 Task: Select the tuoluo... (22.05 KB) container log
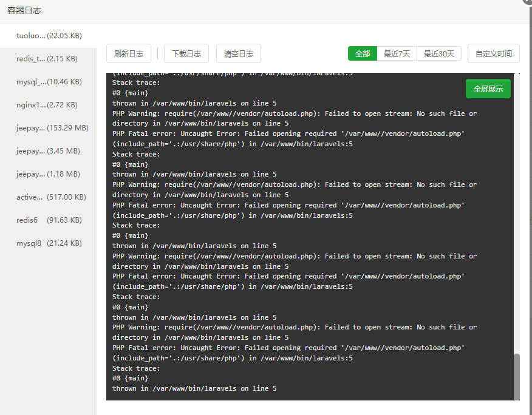point(48,36)
